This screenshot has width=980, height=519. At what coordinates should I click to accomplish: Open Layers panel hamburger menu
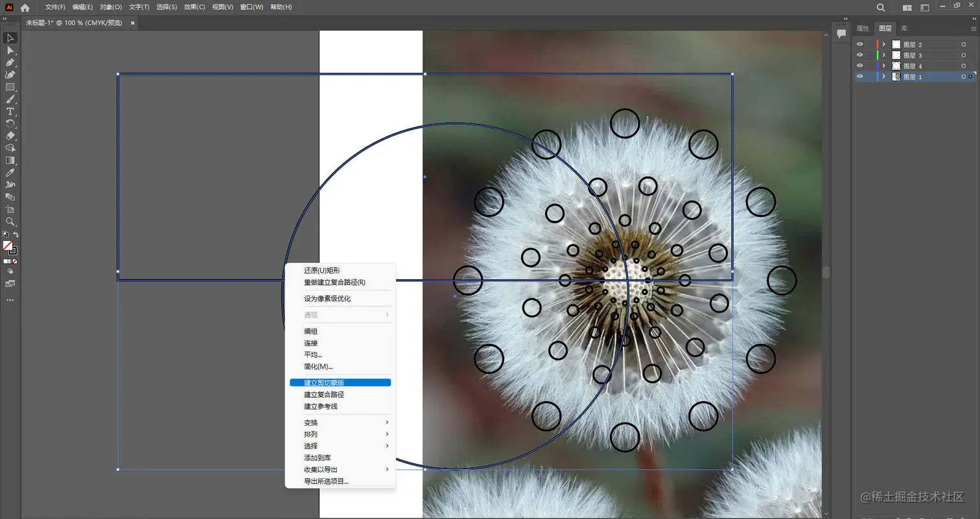point(974,29)
